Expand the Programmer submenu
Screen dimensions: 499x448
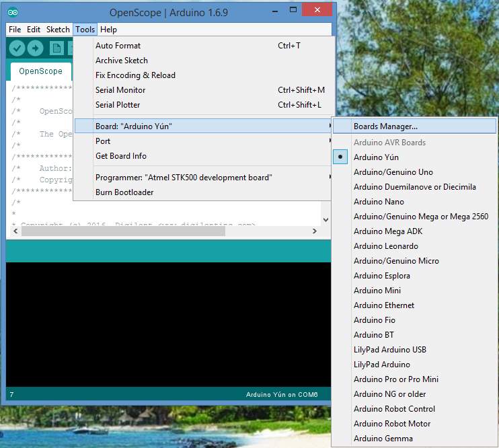click(x=203, y=178)
